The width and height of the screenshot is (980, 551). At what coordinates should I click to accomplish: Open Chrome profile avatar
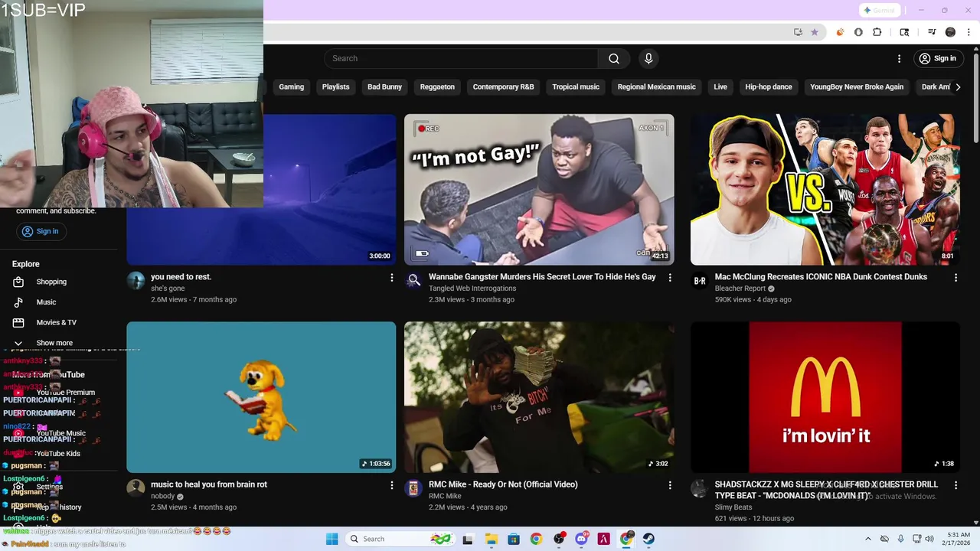950,32
